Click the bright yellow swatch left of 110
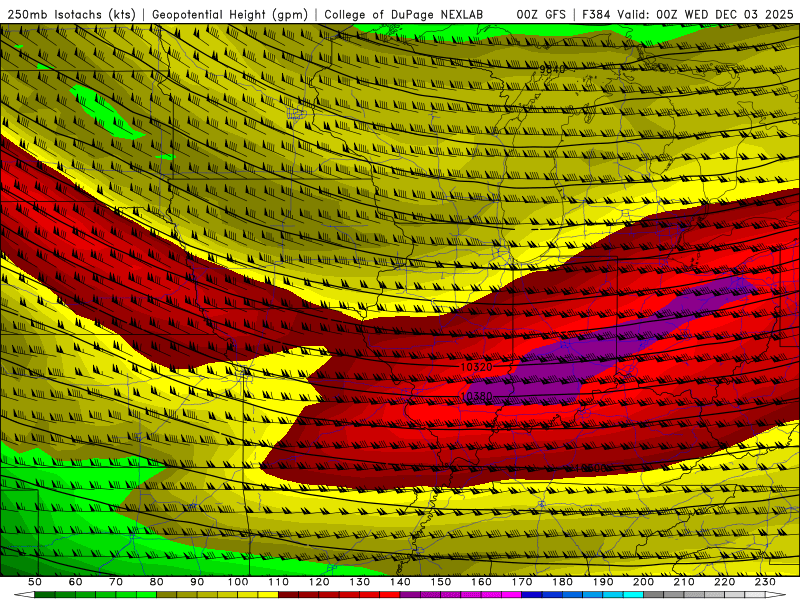The image size is (800, 600). [x=268, y=595]
